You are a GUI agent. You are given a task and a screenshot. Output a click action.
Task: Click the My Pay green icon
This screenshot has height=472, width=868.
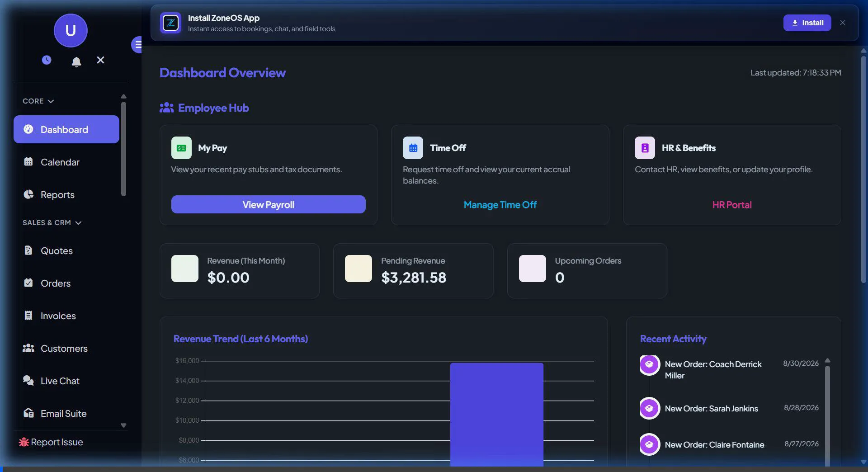click(x=181, y=148)
